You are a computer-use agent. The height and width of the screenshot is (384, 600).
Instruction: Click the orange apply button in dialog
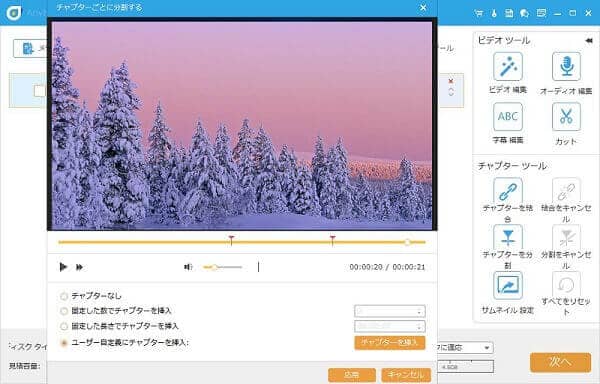coord(352,375)
